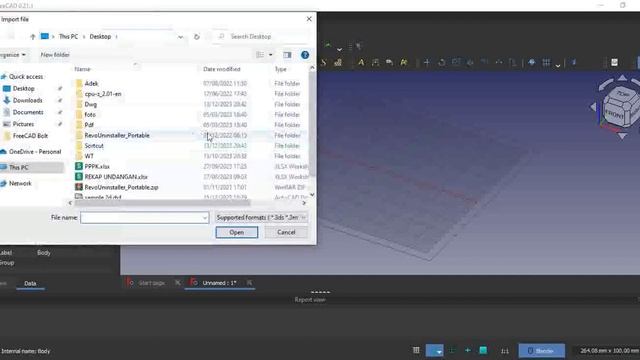Select the RevoUninstaller_Portable folder
Viewport: 640px width, 360px height.
[x=117, y=136]
